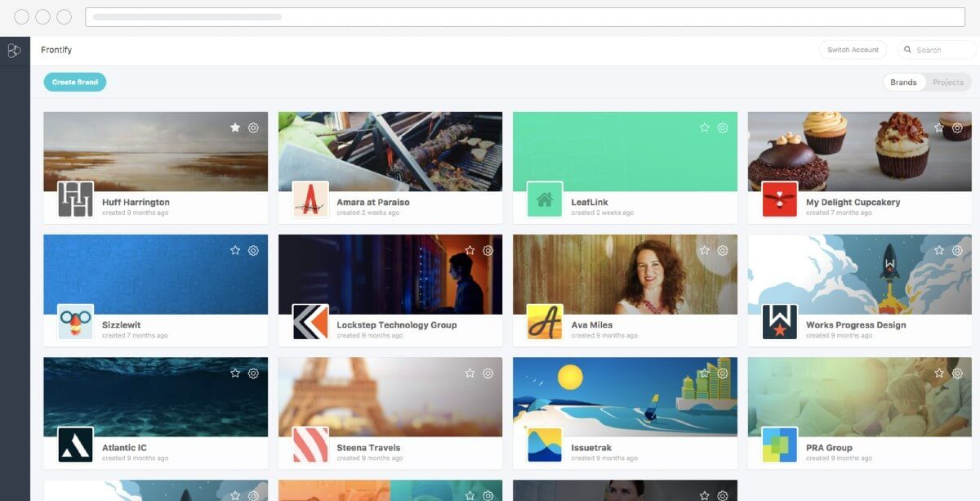Click the PRA Group squares logo
The width and height of the screenshot is (980, 501).
[780, 445]
